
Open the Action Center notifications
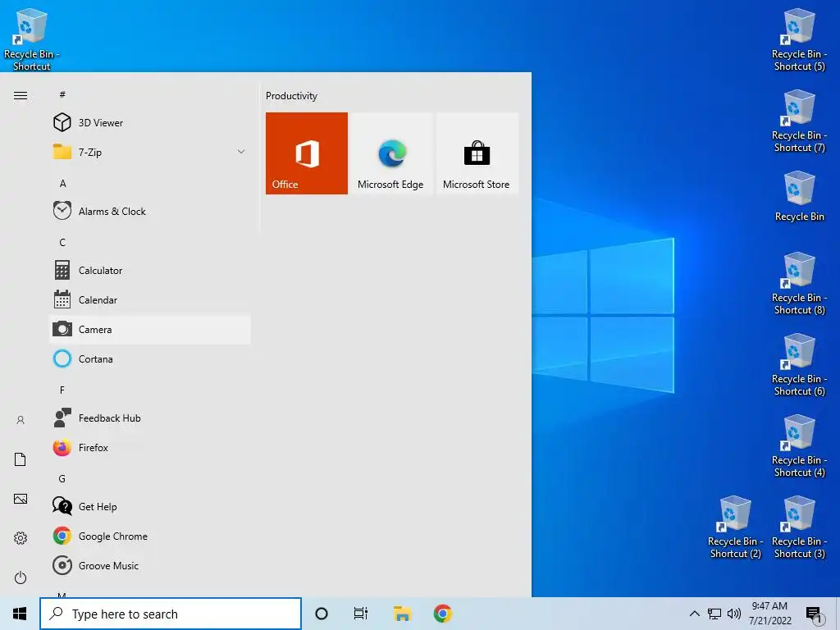(815, 614)
